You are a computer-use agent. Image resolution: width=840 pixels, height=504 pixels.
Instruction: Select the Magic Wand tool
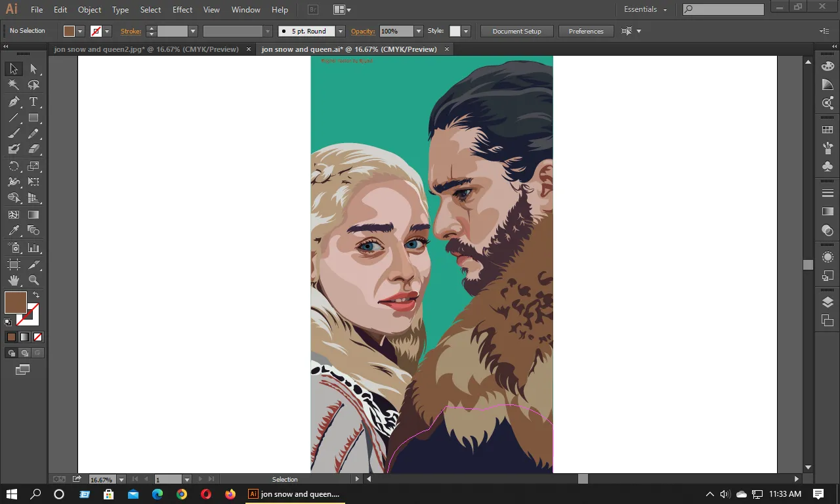[x=13, y=85]
